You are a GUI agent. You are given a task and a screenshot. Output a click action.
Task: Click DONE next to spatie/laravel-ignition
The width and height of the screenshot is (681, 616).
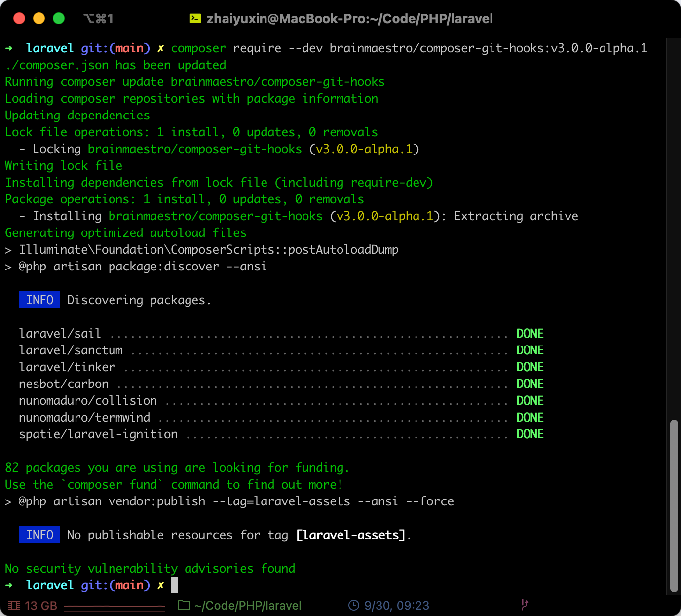click(530, 434)
